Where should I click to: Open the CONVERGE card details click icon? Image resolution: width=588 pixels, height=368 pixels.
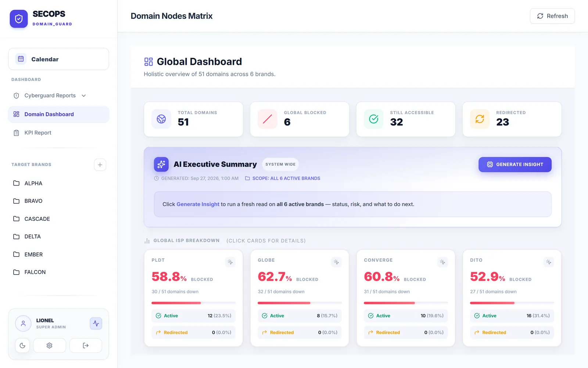pos(442,262)
